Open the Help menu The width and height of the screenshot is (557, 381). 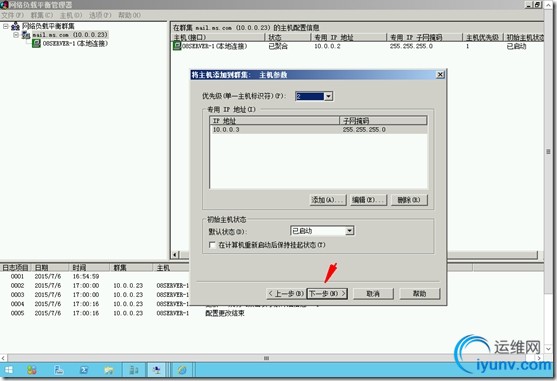point(129,15)
